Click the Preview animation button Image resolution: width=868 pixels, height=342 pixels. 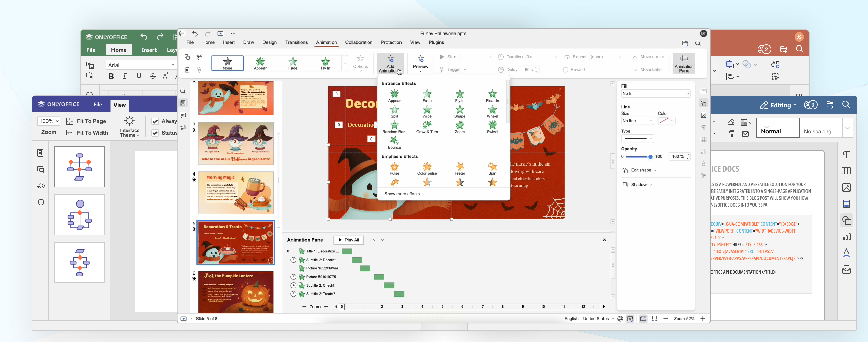(420, 64)
